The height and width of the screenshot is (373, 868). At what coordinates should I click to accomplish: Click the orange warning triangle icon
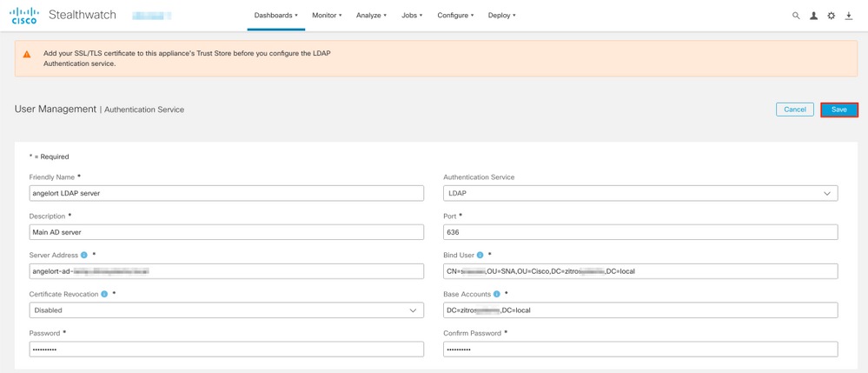[27, 54]
